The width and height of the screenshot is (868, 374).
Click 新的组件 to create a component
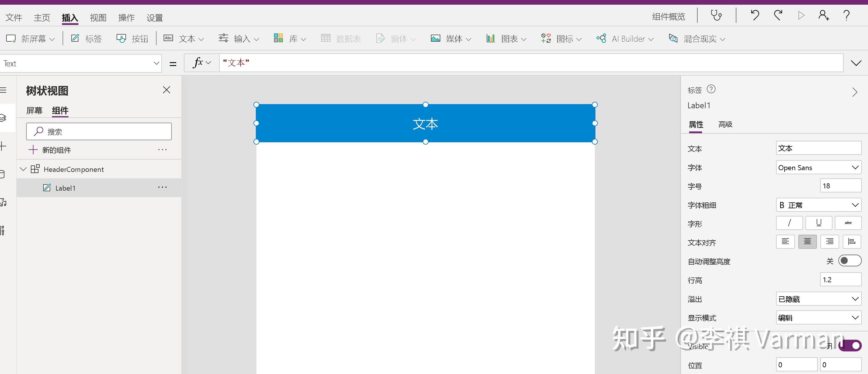pyautogui.click(x=57, y=150)
